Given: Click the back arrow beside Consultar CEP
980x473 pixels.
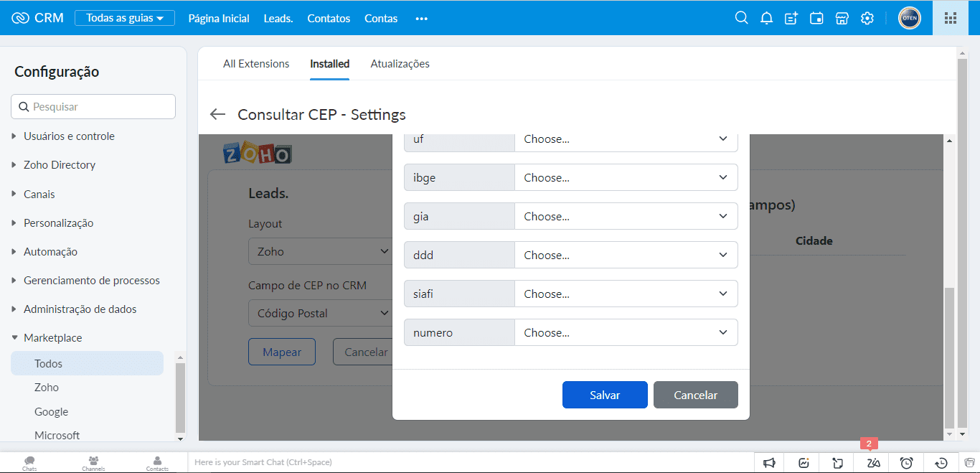Looking at the screenshot, I should [217, 114].
